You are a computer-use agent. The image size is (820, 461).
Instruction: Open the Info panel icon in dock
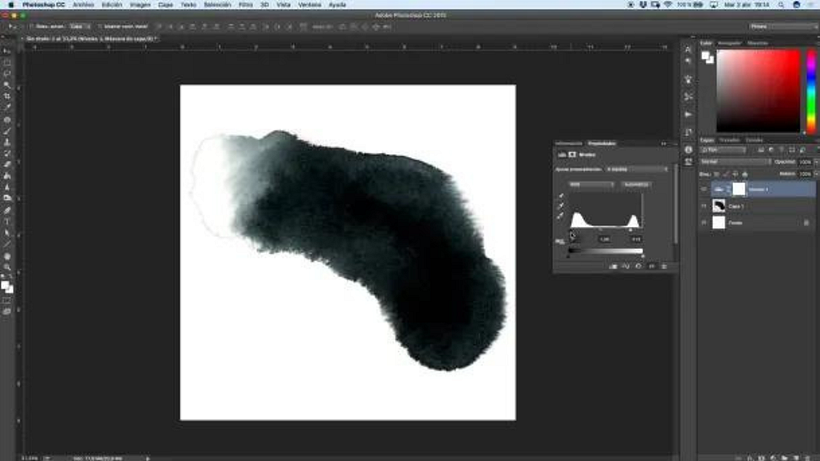(x=688, y=149)
